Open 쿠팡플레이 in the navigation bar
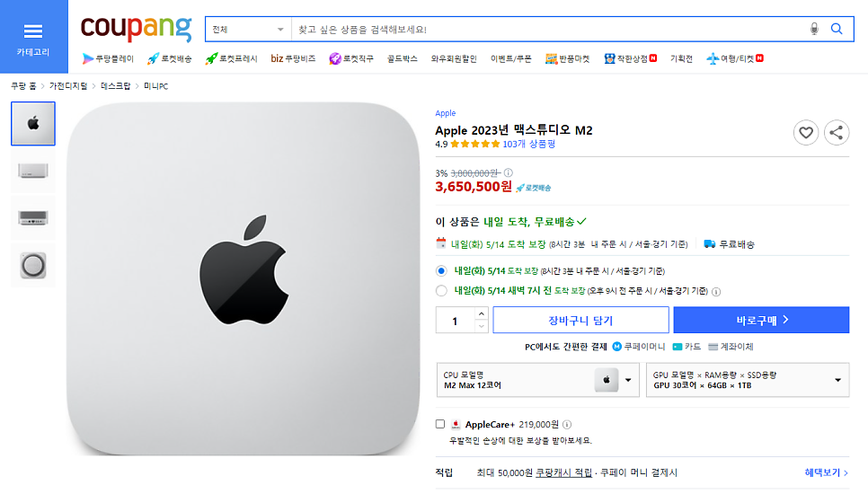Screen dimensions: 868x494 108,58
